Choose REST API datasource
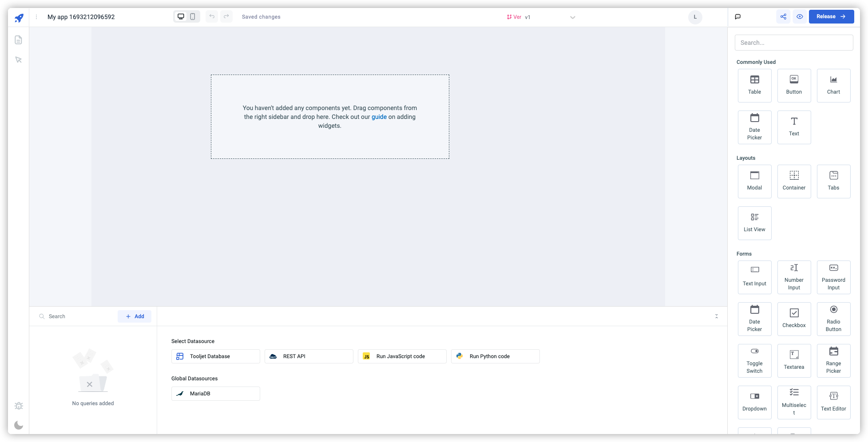Image resolution: width=868 pixels, height=442 pixels. point(309,356)
